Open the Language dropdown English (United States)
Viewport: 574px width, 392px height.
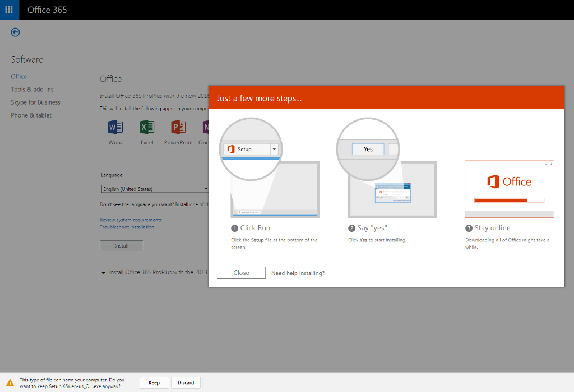coord(155,189)
